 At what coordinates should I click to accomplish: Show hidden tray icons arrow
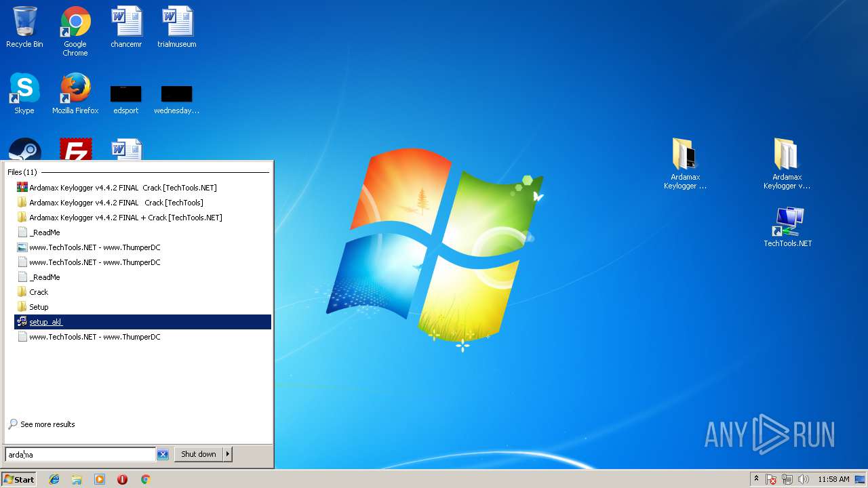tap(756, 479)
